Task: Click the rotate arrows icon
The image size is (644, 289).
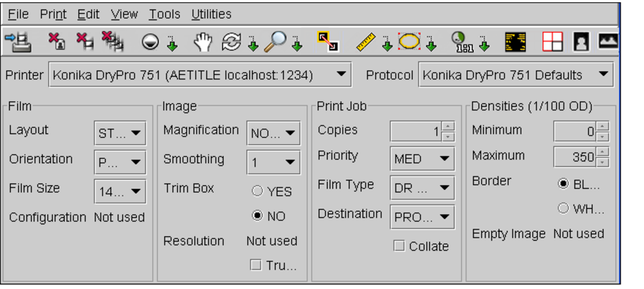Action: pos(231,41)
